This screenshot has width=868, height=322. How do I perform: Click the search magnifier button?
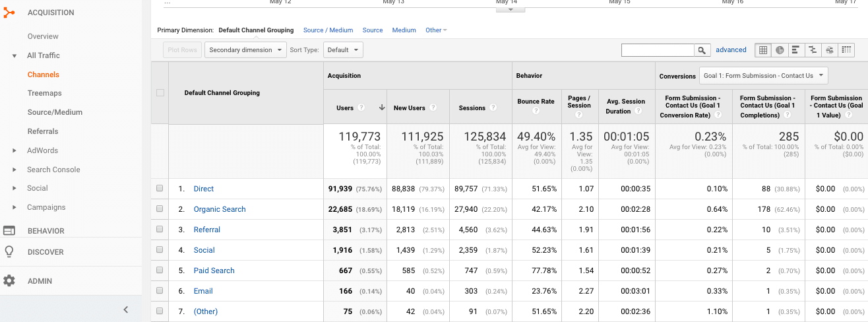coord(702,50)
